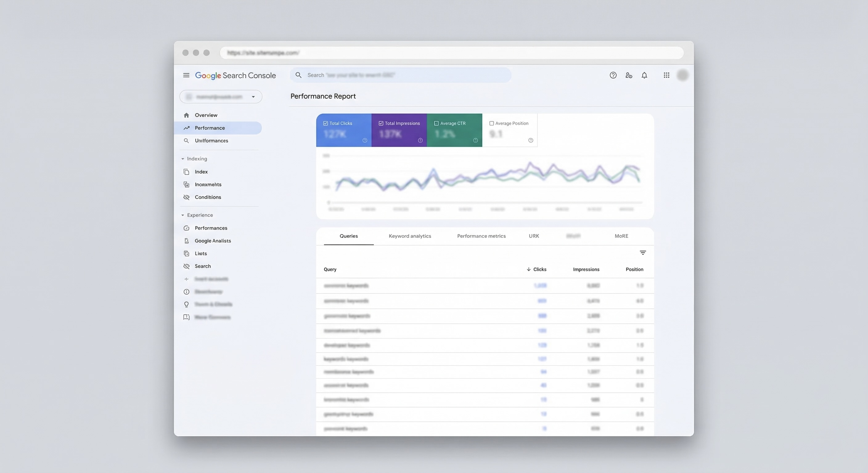Viewport: 868px width, 473px height.
Task: Uncheck the Total Impressions metric
Action: point(381,123)
